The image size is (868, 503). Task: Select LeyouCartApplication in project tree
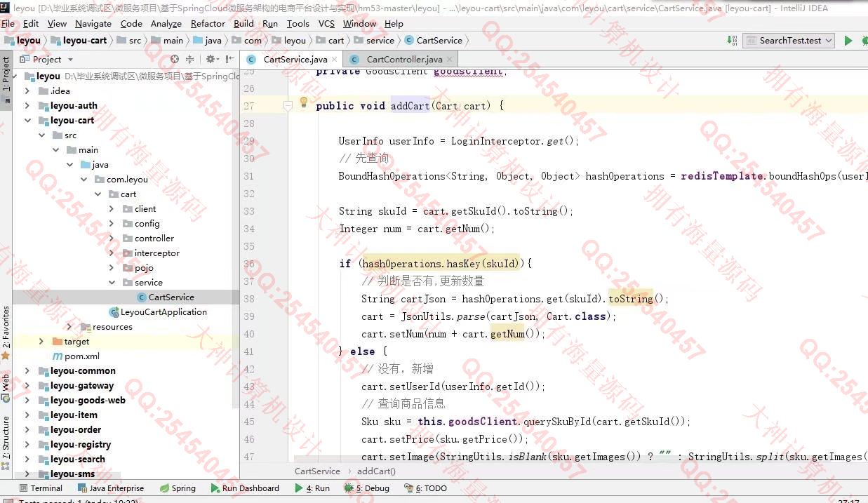coord(163,312)
